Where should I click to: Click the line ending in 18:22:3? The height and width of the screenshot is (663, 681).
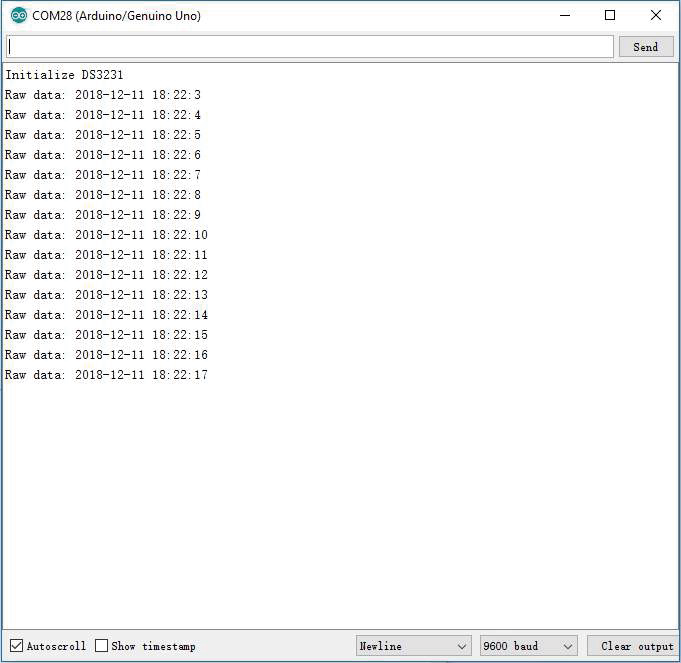(103, 95)
